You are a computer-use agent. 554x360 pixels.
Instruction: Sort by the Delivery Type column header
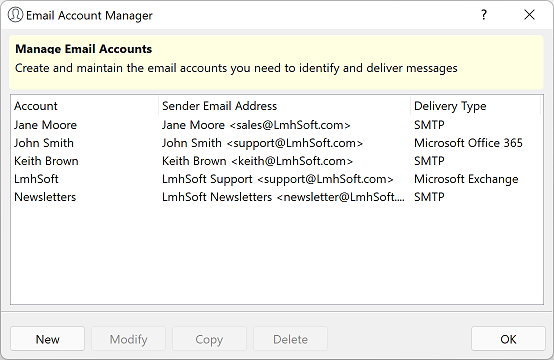476,106
